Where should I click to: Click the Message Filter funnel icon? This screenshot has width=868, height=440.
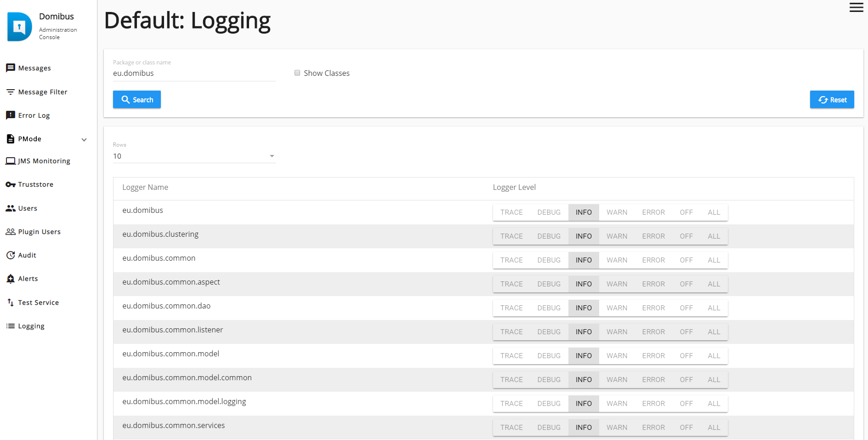point(11,92)
